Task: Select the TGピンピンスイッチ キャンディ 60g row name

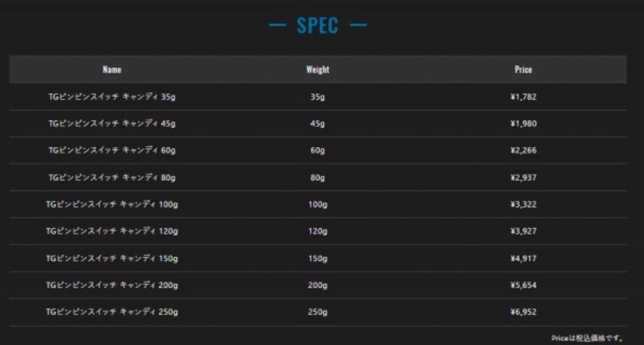Action: (x=112, y=150)
